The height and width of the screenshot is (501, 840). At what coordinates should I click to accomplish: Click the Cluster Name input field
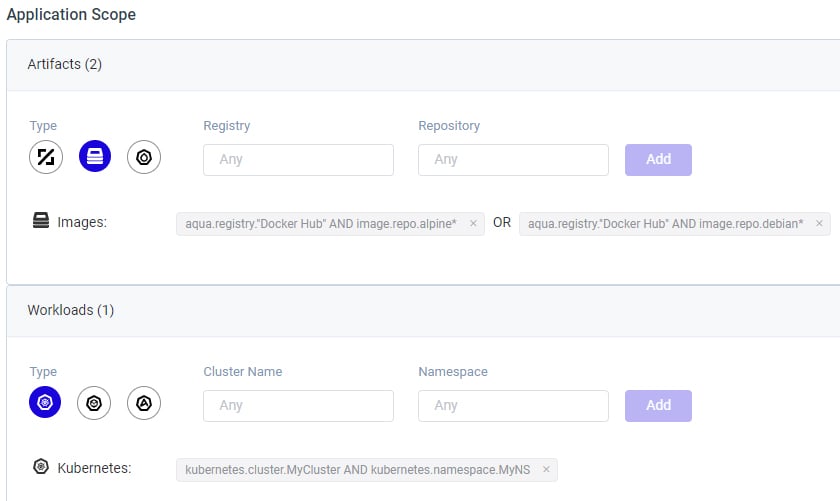(298, 406)
